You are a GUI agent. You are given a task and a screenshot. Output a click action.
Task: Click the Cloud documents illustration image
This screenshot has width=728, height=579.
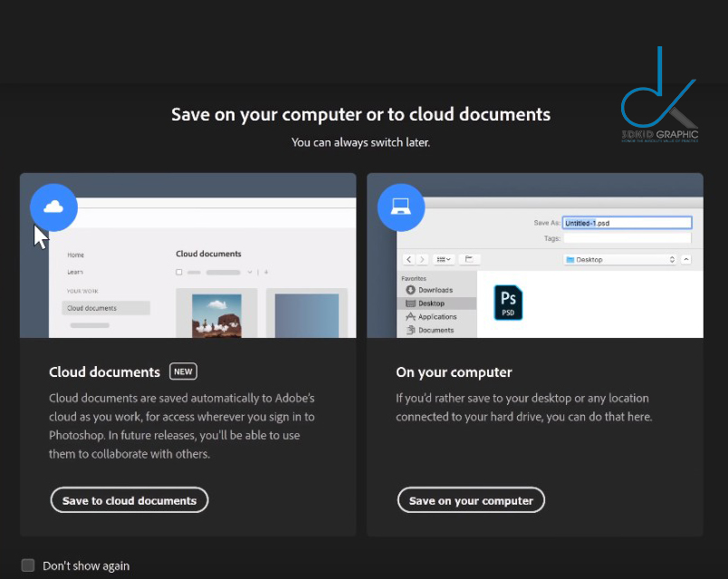coord(188,256)
